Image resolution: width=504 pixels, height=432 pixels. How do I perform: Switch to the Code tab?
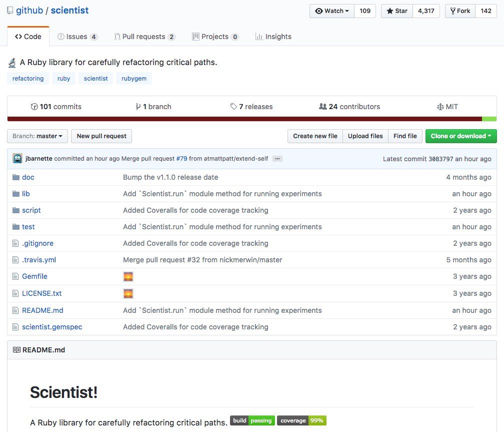28,37
